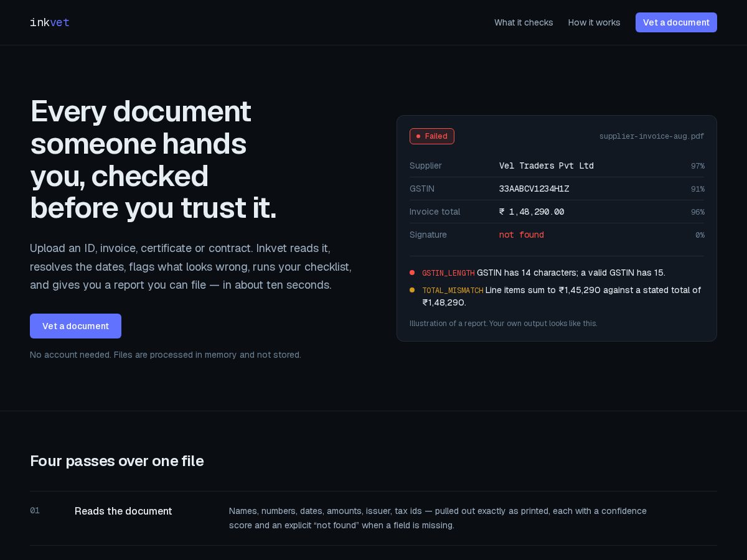Click the red 'not found' signature value

click(x=522, y=235)
